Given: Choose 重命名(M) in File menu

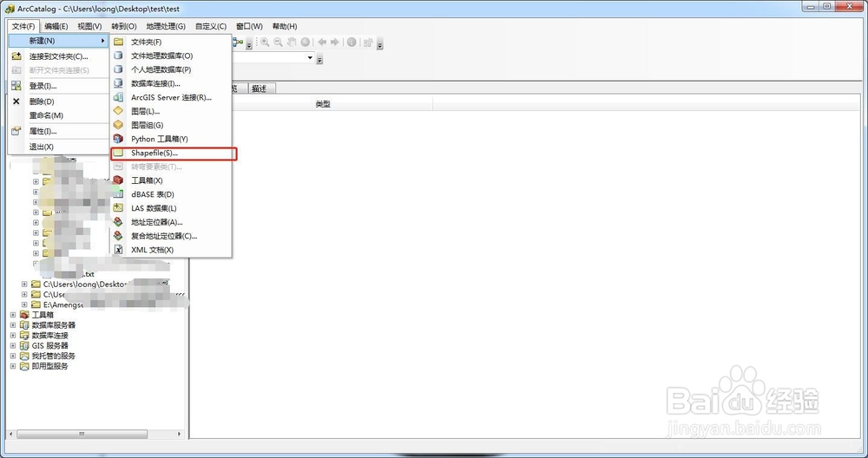Looking at the screenshot, I should pyautogui.click(x=59, y=115).
